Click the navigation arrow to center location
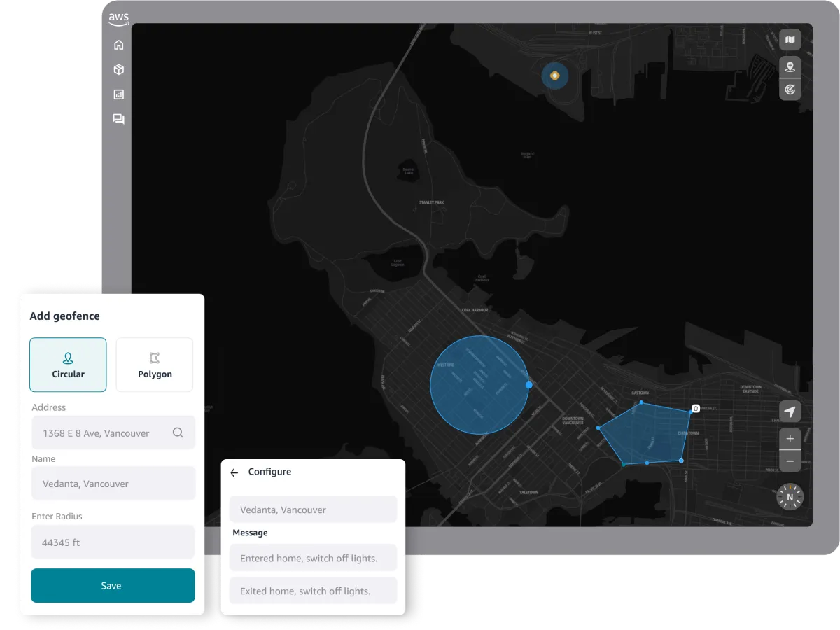This screenshot has width=840, height=630. click(x=790, y=412)
